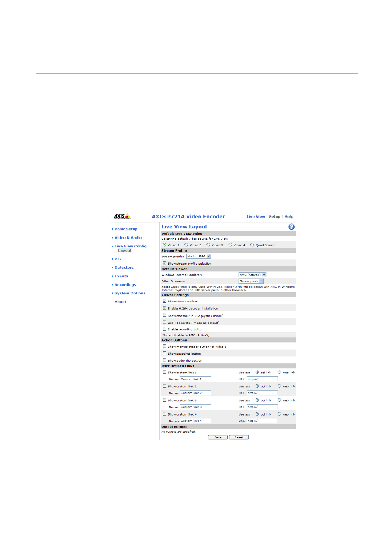Select Video 4 as default source

click(230, 245)
